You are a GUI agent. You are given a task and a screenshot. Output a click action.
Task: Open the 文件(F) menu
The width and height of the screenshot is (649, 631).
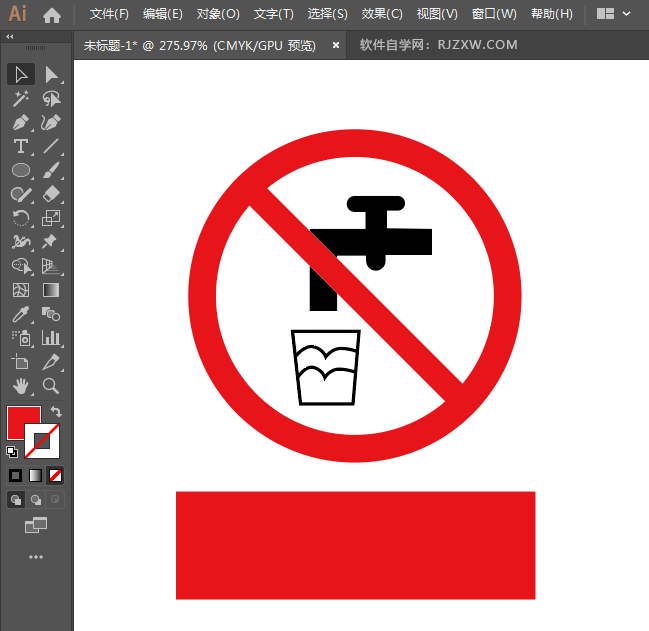coord(109,14)
